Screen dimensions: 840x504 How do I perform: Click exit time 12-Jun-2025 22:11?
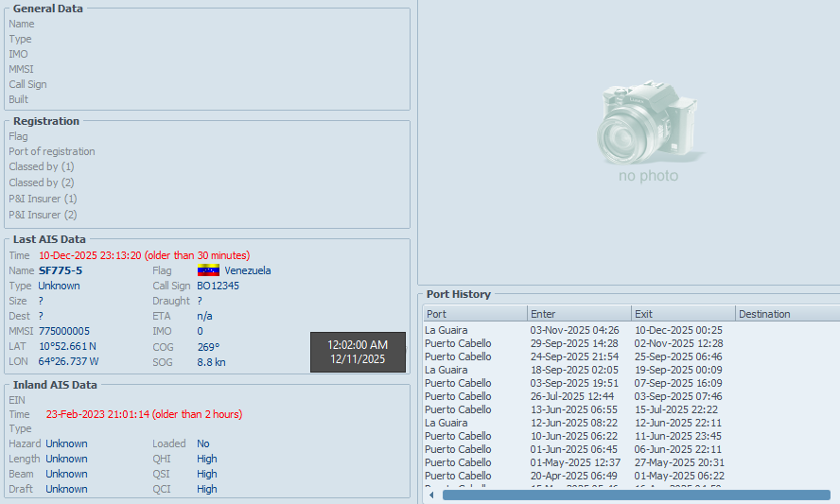[678, 423]
